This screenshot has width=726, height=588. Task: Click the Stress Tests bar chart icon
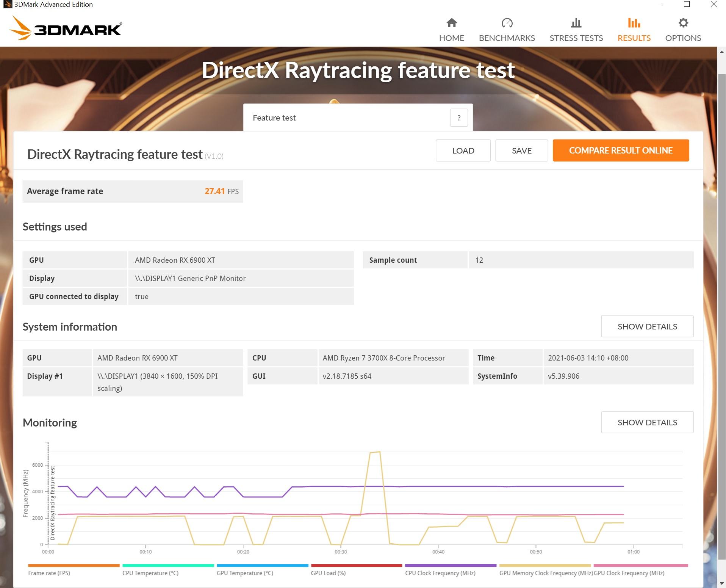coord(576,23)
